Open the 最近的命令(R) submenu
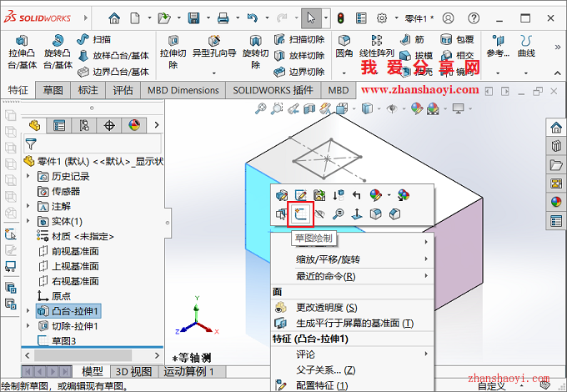 (352, 276)
